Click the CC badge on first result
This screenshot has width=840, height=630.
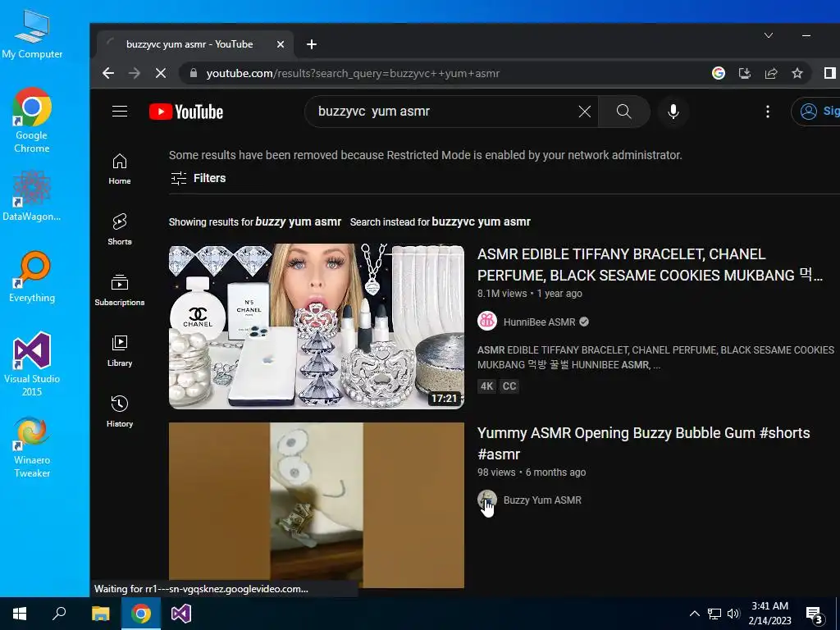[509, 386]
